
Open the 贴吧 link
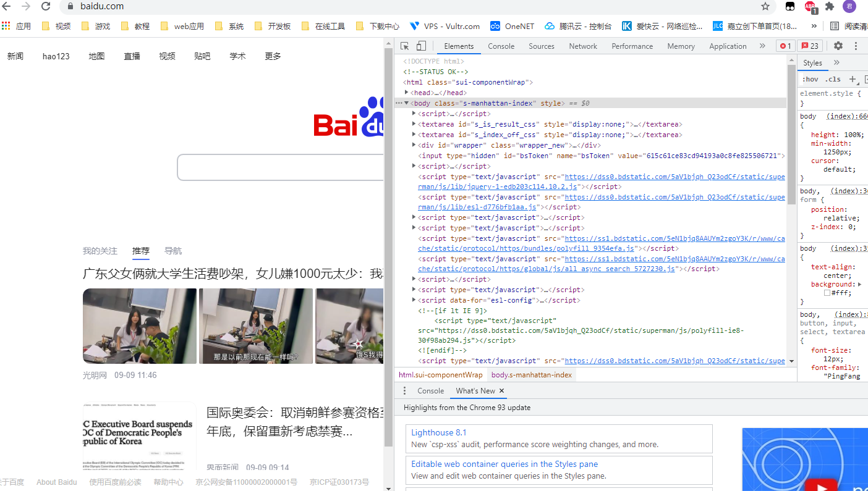tap(202, 56)
